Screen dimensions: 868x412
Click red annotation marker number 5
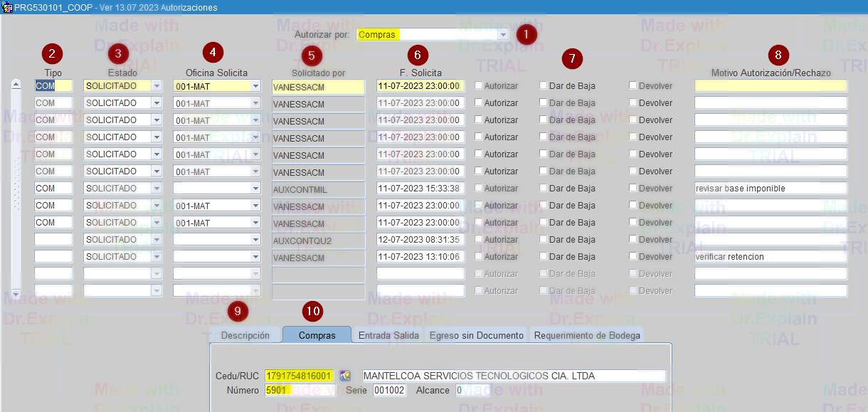(x=312, y=55)
